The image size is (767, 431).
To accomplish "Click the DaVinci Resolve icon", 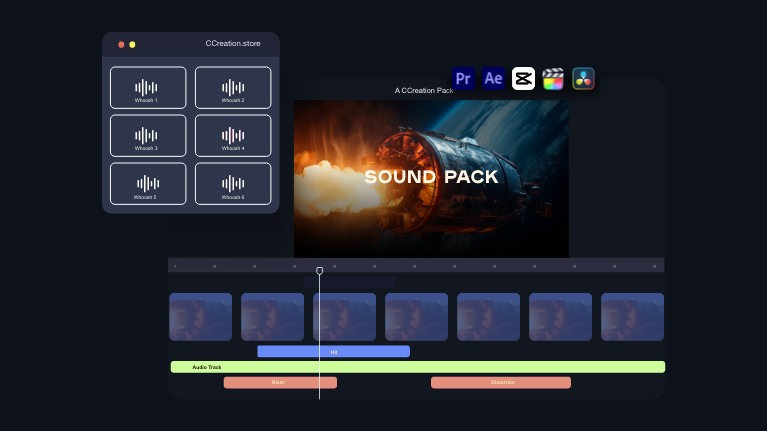I will pos(584,78).
